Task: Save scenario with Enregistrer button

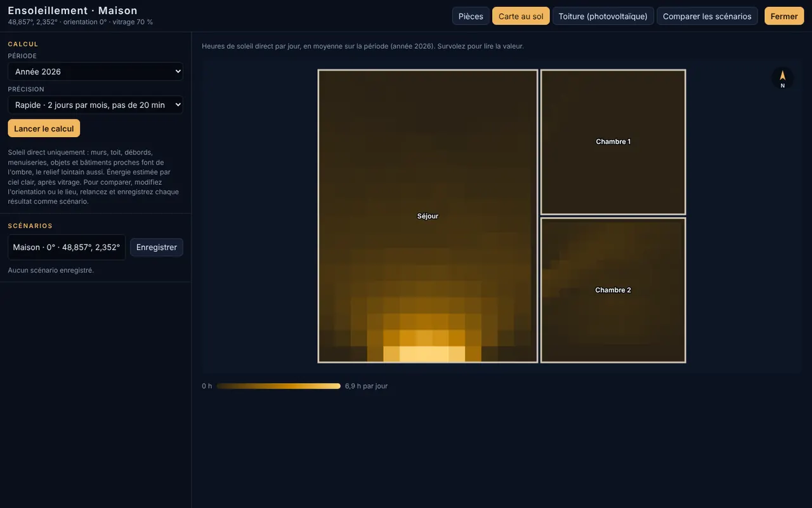Action: point(157,247)
